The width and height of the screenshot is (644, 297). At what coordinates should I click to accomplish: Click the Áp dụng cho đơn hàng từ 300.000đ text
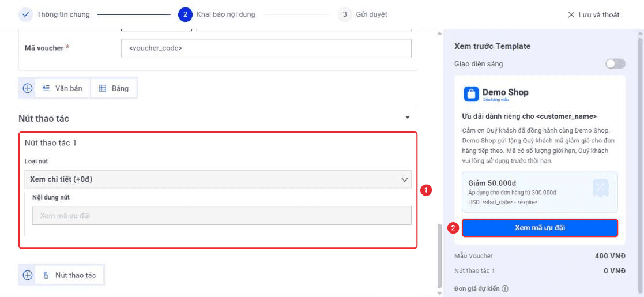512,193
